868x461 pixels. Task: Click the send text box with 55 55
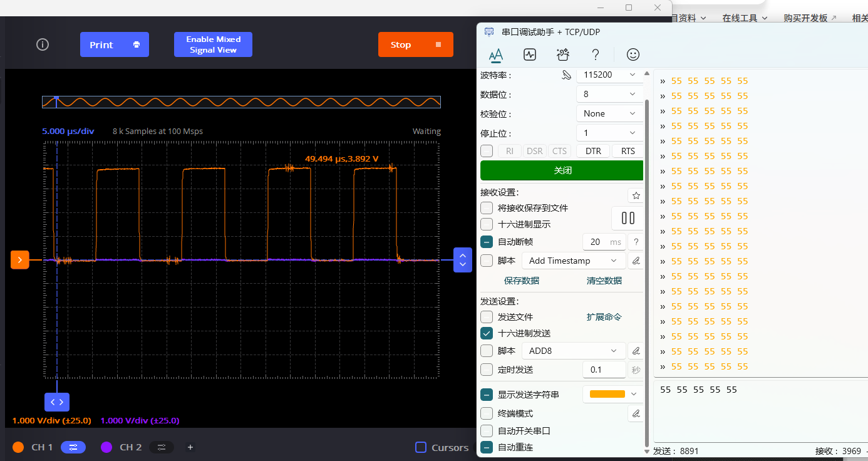[x=760, y=411]
